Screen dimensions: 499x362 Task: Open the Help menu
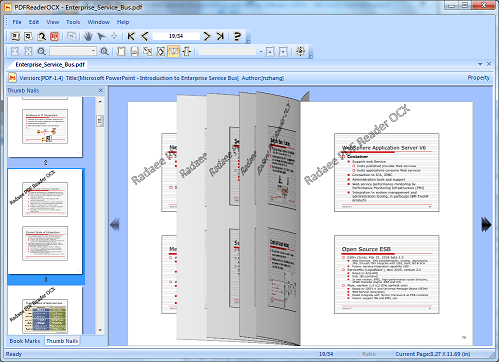pos(123,22)
